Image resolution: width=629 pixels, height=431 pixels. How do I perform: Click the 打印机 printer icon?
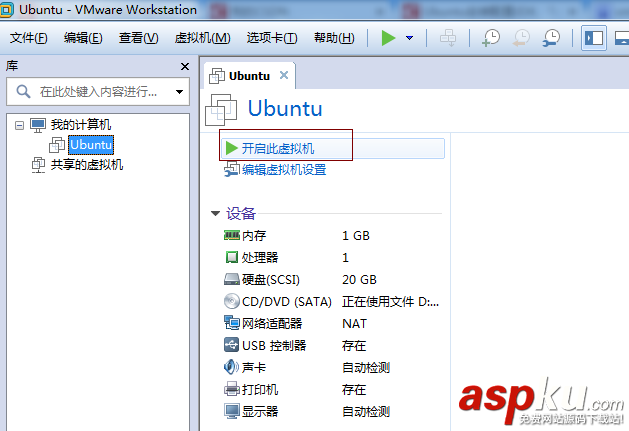pos(231,389)
